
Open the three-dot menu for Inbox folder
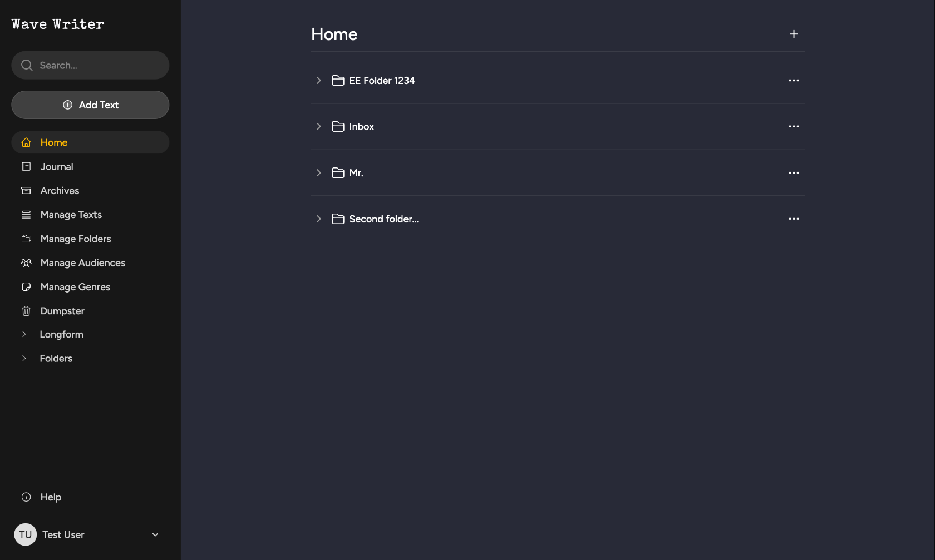pyautogui.click(x=794, y=127)
